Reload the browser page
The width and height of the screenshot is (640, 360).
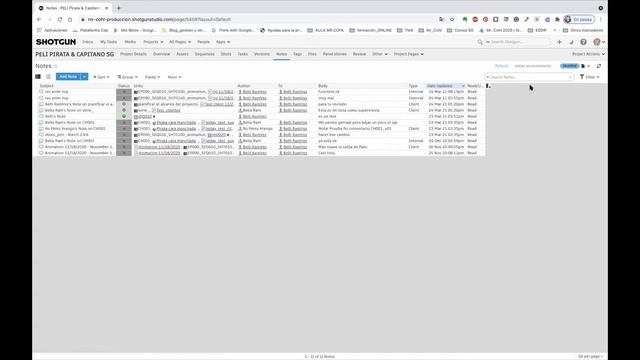(60, 19)
